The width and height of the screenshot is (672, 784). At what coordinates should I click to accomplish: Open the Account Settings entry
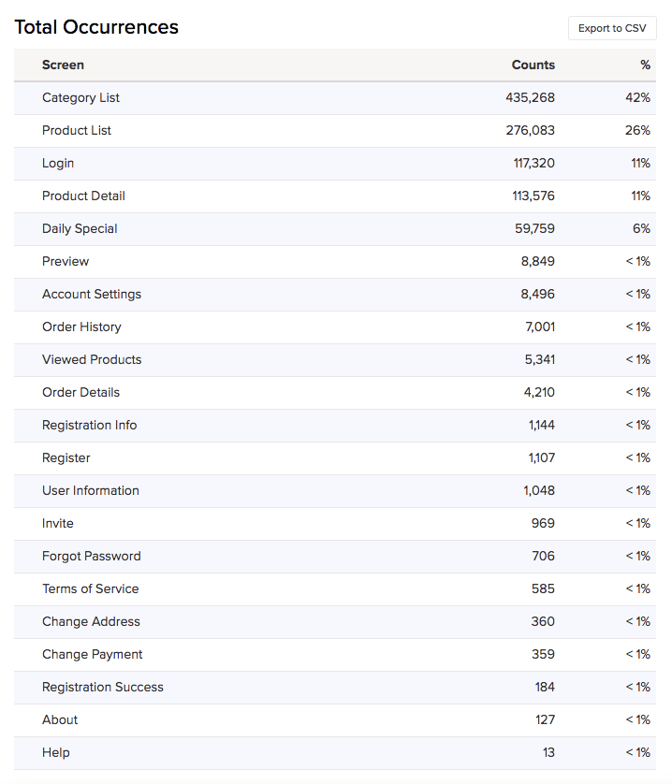pyautogui.click(x=92, y=294)
